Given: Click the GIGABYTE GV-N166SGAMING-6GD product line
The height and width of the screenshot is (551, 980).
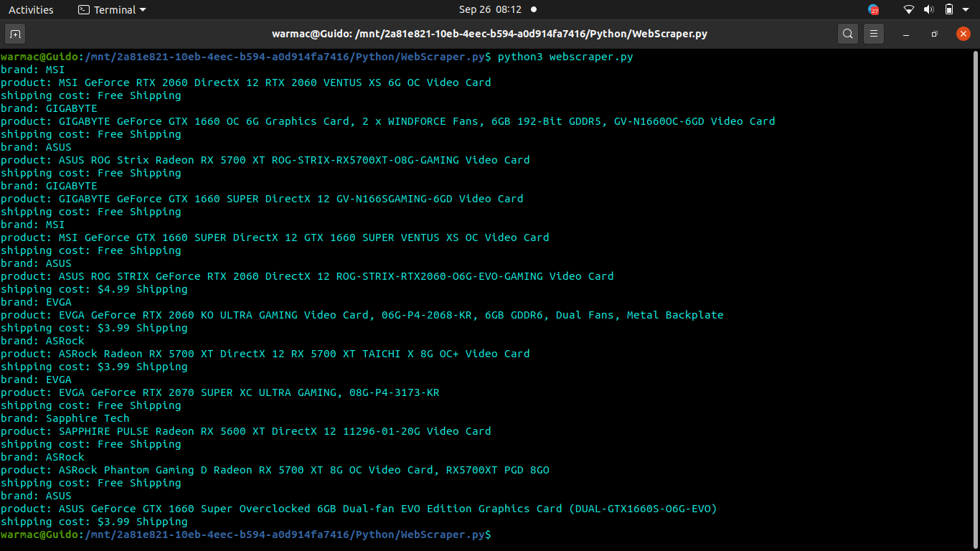Looking at the screenshot, I should pyautogui.click(x=262, y=199).
